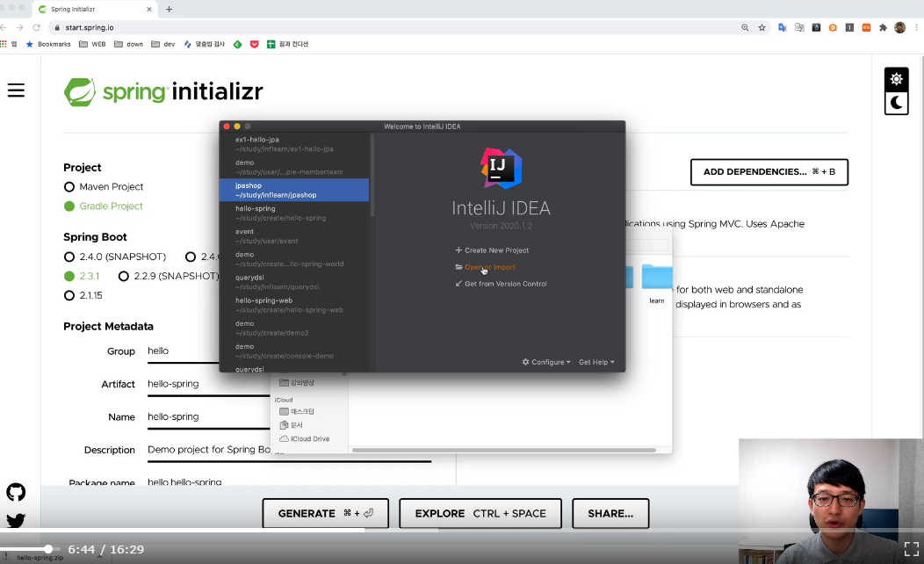Click Open or Import in IntelliJ

pos(485,267)
